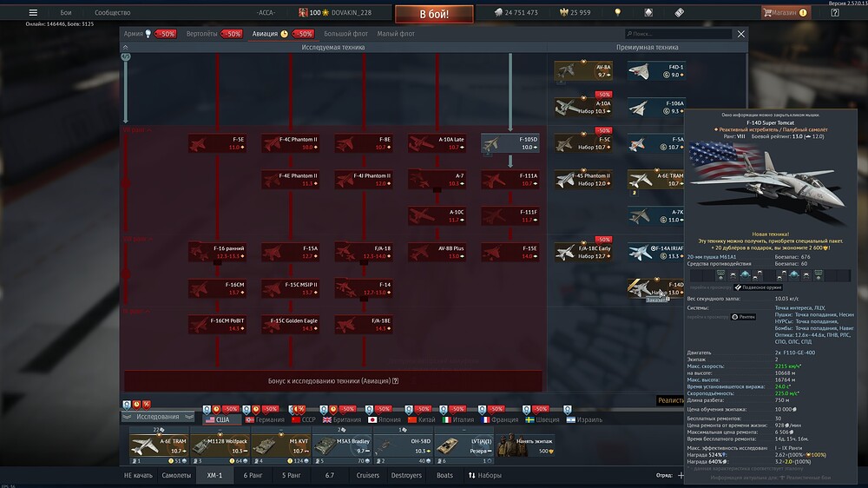Image resolution: width=868 pixels, height=488 pixels.
Task: Select A-6E TRAM crew slot
Action: click(x=159, y=447)
